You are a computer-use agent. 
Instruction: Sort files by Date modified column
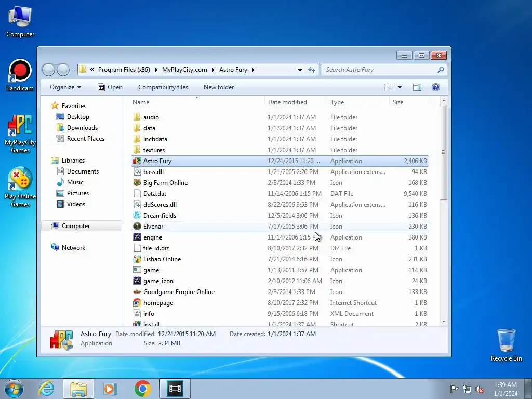point(296,102)
